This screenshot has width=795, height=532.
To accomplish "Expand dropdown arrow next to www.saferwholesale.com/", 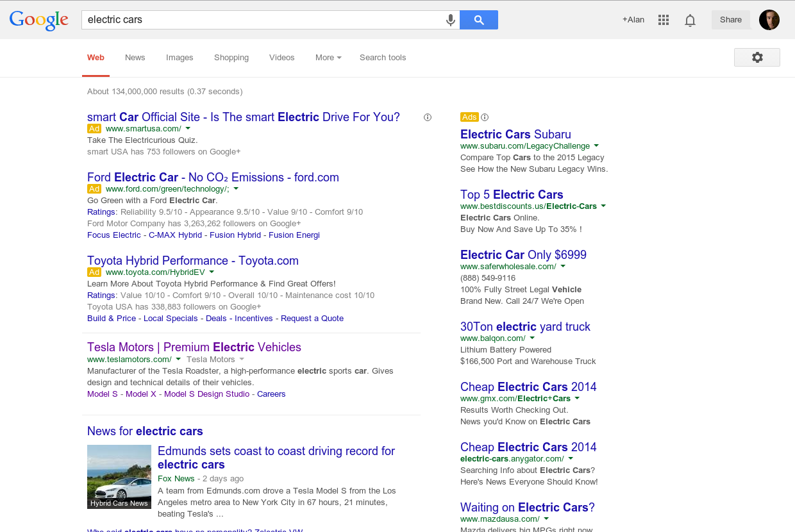I will pyautogui.click(x=563, y=267).
